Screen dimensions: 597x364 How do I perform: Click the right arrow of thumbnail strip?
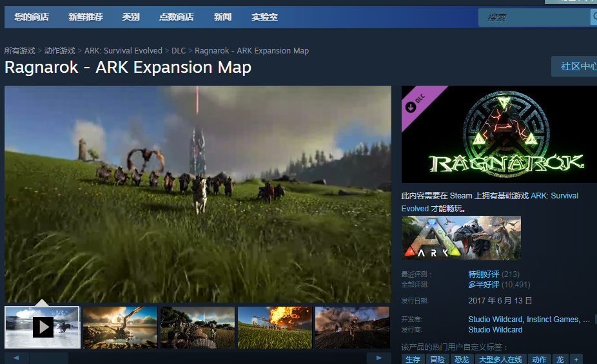379,358
